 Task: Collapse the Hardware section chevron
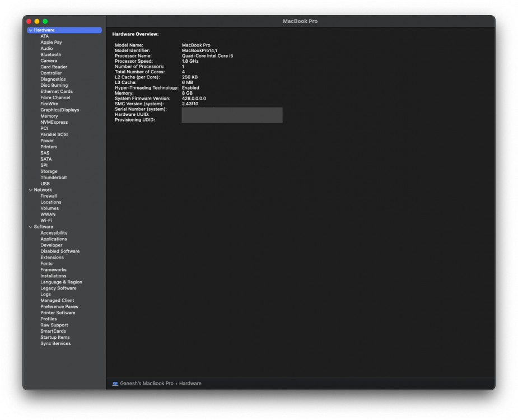(31, 30)
